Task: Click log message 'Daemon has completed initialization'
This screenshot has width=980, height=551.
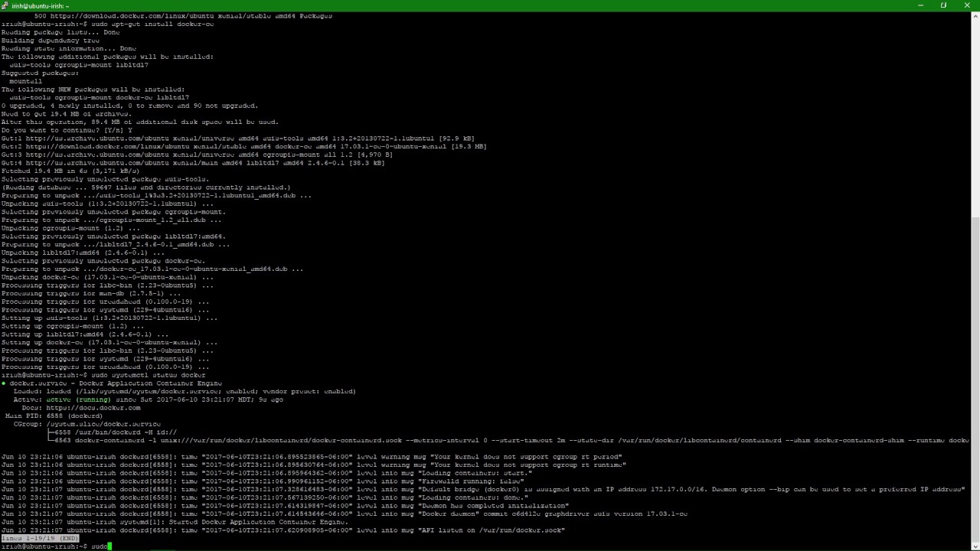Action: pyautogui.click(x=492, y=506)
